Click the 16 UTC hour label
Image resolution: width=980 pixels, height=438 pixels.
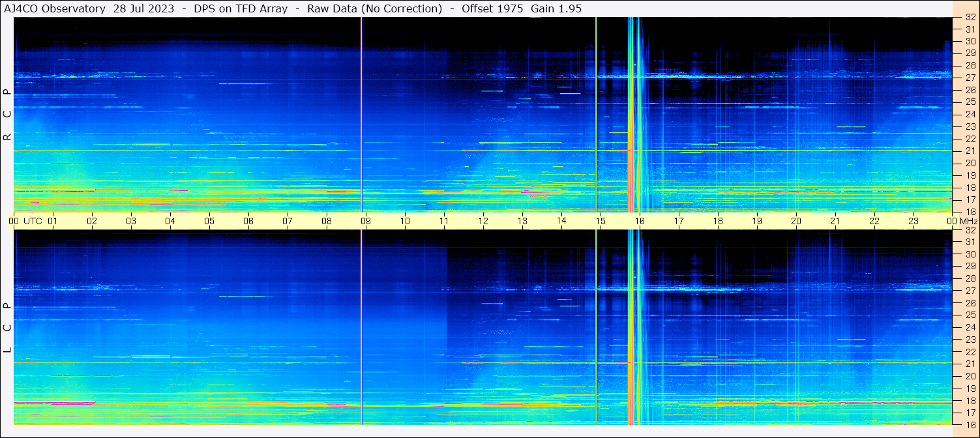click(640, 221)
